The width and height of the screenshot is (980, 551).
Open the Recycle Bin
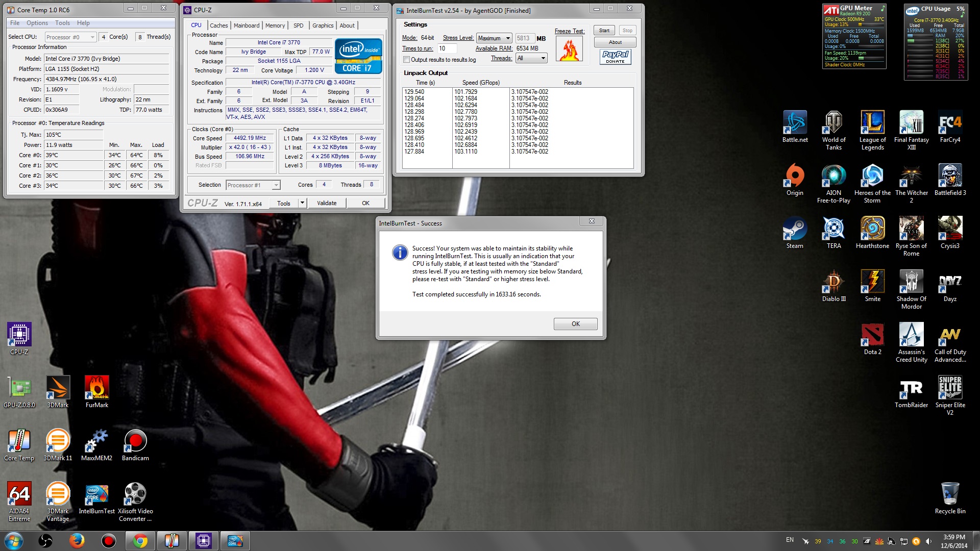click(x=950, y=494)
